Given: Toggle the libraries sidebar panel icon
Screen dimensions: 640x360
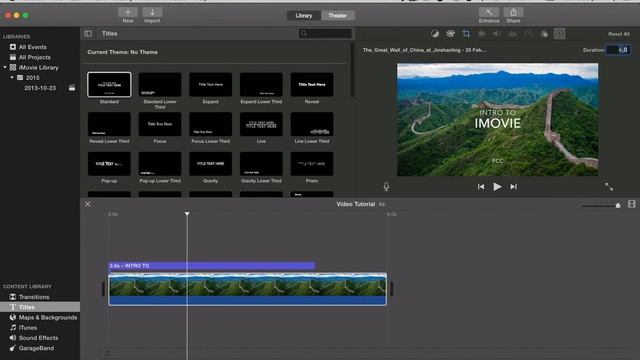Looking at the screenshot, I should point(88,33).
